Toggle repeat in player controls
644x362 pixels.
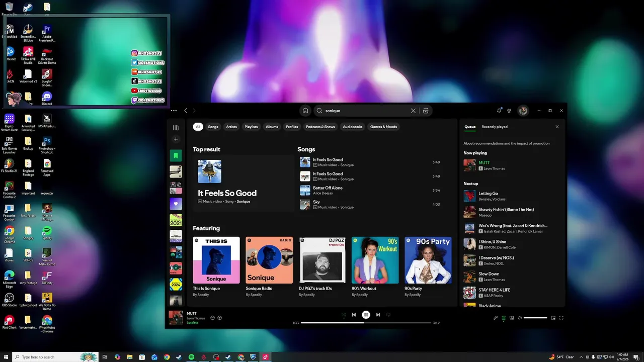point(388,315)
